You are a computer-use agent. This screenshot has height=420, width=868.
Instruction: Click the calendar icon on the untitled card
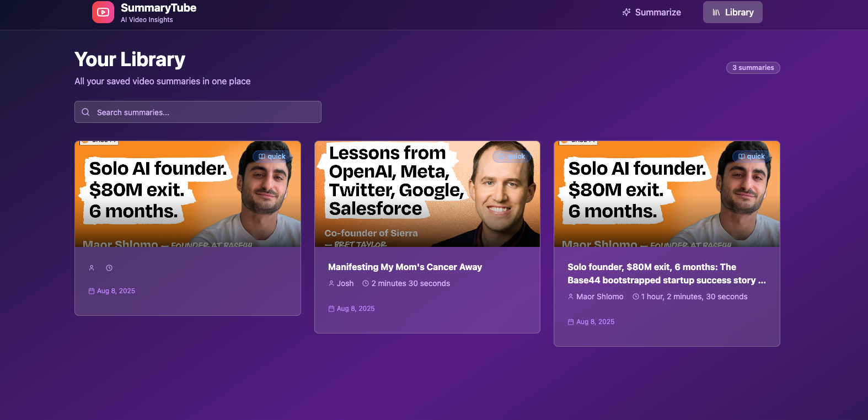click(x=92, y=291)
